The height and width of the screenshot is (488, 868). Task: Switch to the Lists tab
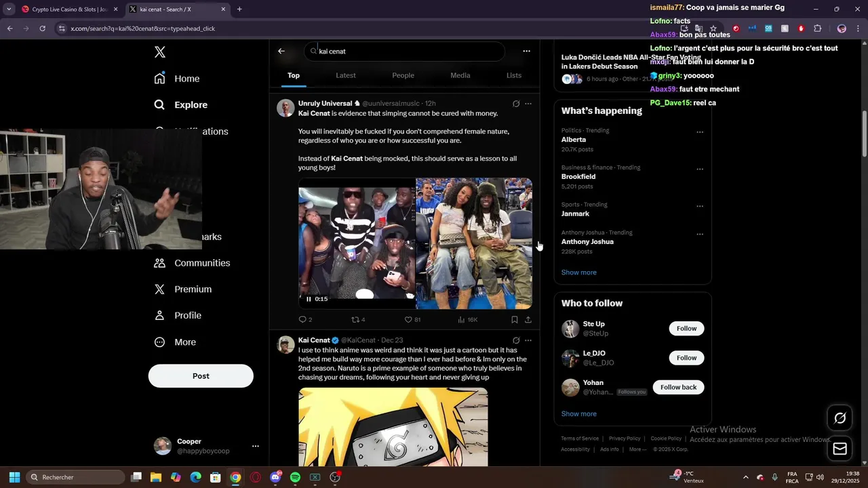(514, 75)
